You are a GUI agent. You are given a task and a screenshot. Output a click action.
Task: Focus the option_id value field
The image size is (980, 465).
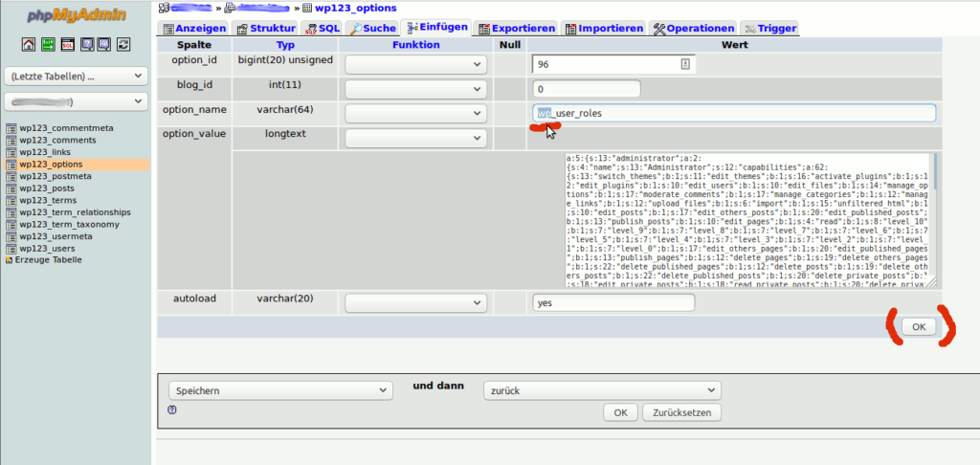[x=613, y=64]
